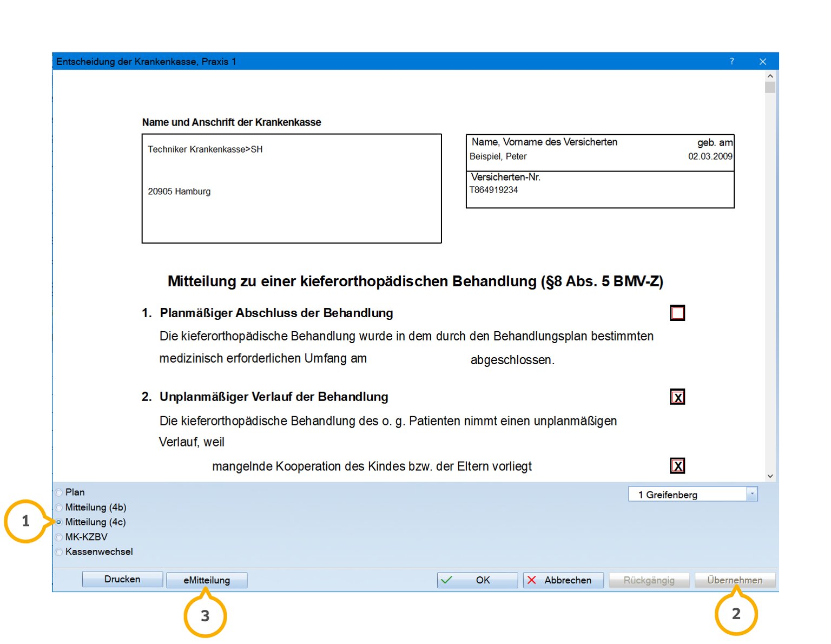Viewport: 831px width, 644px height.
Task: Uncheck the mangelnde Kooperation checkbox
Action: pyautogui.click(x=677, y=466)
